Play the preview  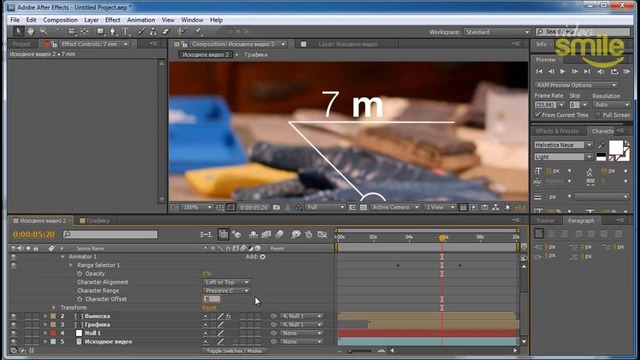pos(562,71)
